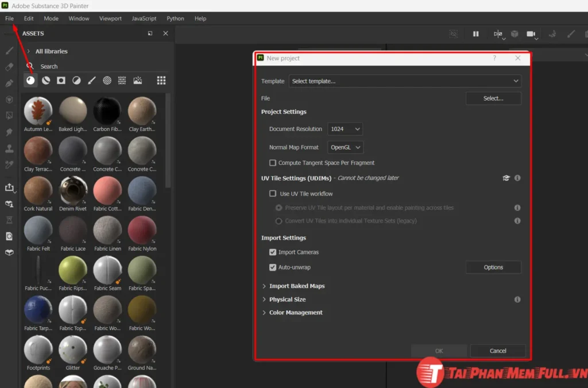Screen dimensions: 588x388
Task: Disable the Import Cameras option
Action: 273,252
